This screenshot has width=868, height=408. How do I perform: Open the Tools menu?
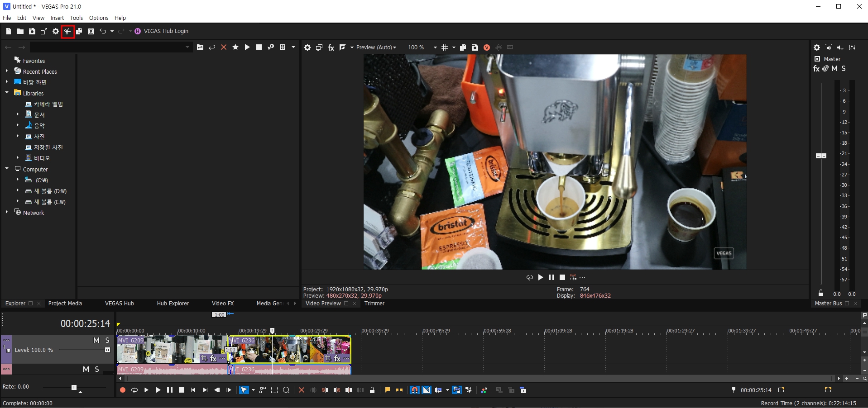[77, 18]
